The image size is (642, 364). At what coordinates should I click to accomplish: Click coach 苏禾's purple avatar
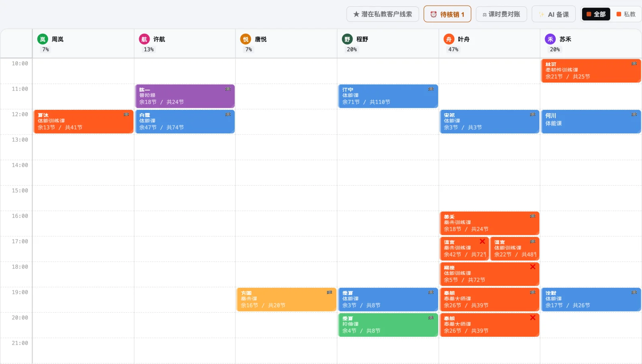(x=550, y=39)
